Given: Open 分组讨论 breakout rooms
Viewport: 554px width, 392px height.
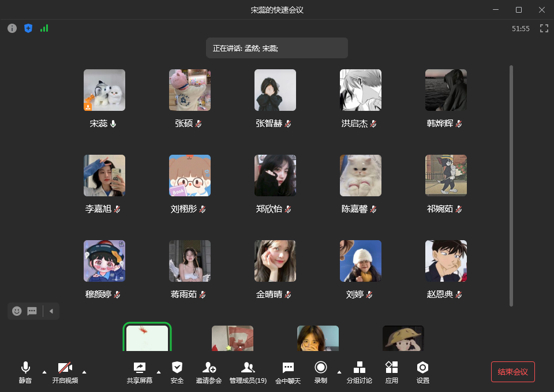Looking at the screenshot, I should 360,372.
